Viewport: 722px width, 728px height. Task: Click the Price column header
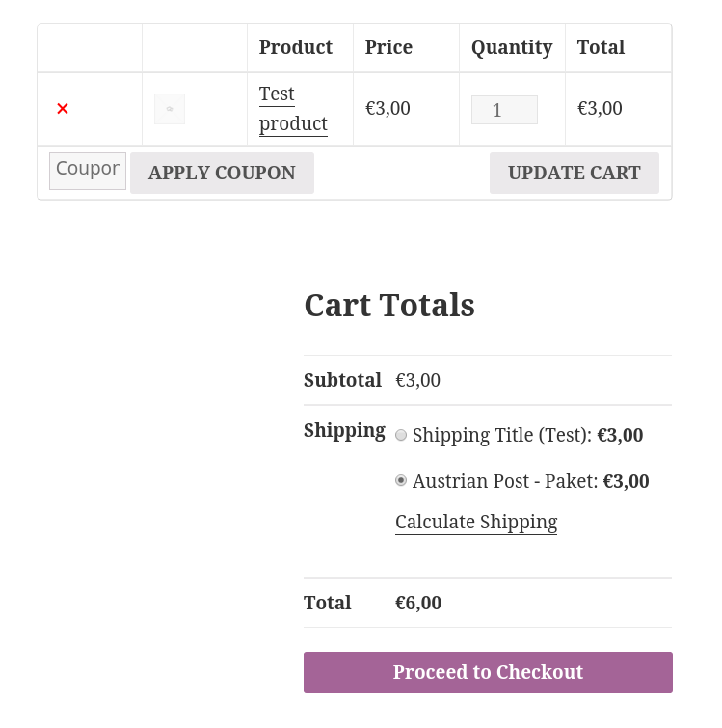(388, 47)
